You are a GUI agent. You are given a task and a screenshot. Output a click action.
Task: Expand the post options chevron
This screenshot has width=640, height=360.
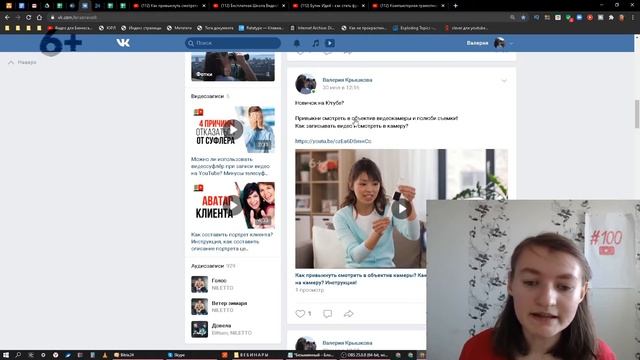(504, 81)
